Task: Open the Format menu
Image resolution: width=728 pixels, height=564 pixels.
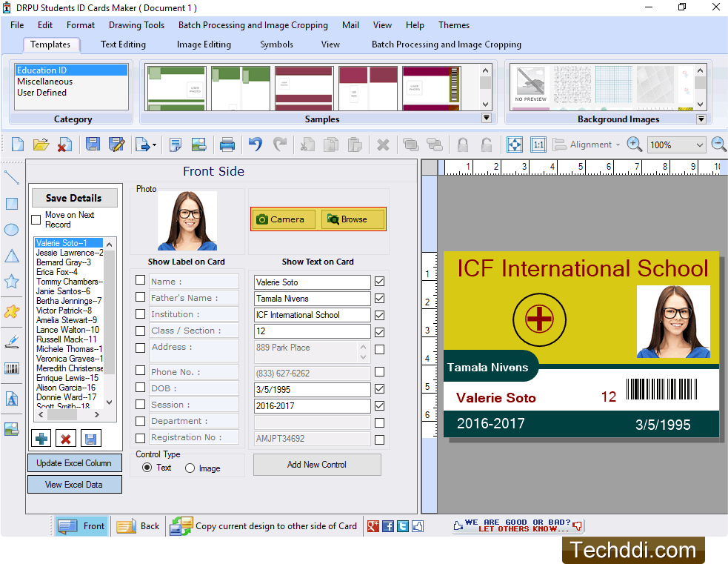Action: pyautogui.click(x=80, y=25)
